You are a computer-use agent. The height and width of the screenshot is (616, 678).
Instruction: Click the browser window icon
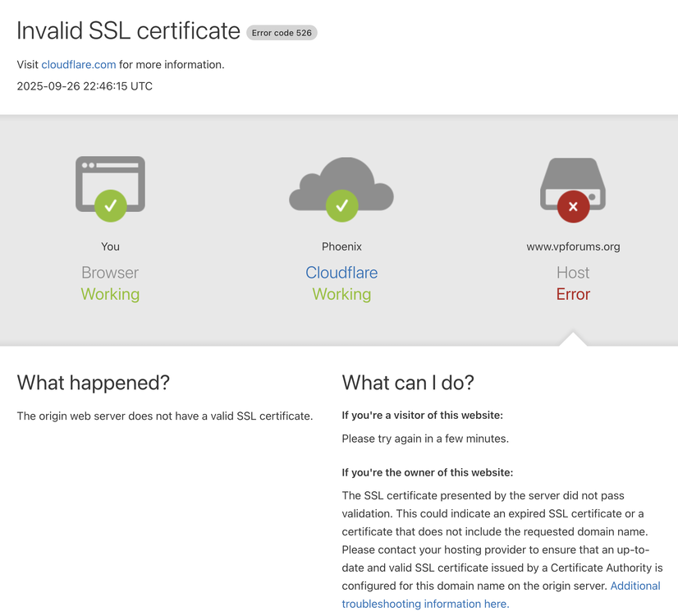(x=110, y=184)
